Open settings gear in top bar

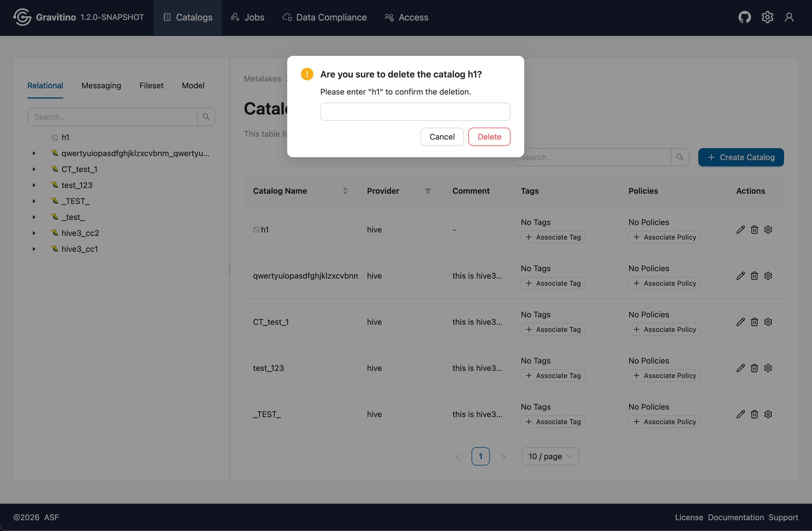(x=767, y=17)
